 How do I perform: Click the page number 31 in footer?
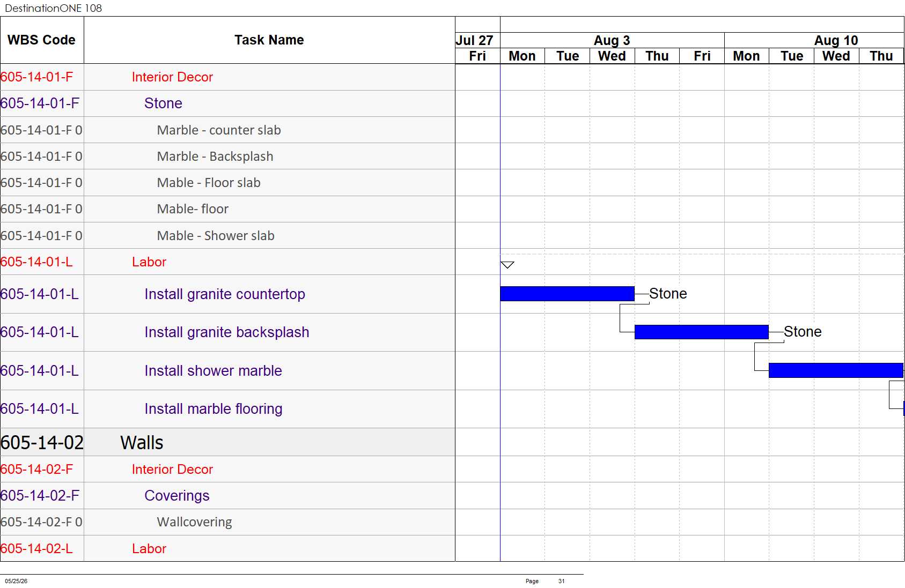(561, 581)
